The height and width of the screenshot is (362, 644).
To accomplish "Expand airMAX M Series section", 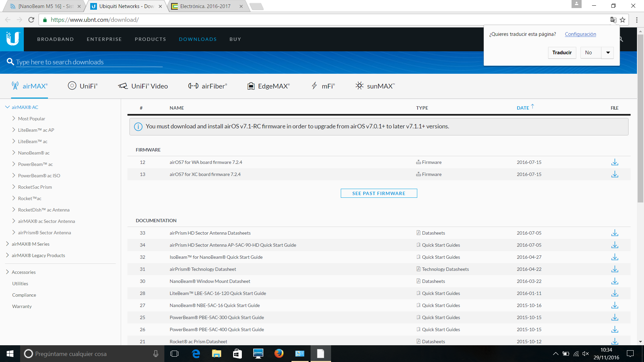I will coord(7,244).
